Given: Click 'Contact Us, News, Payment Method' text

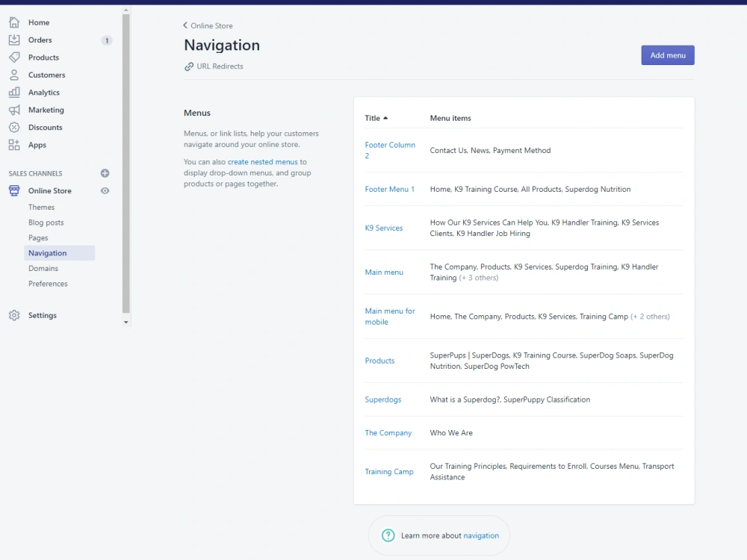Looking at the screenshot, I should (490, 151).
